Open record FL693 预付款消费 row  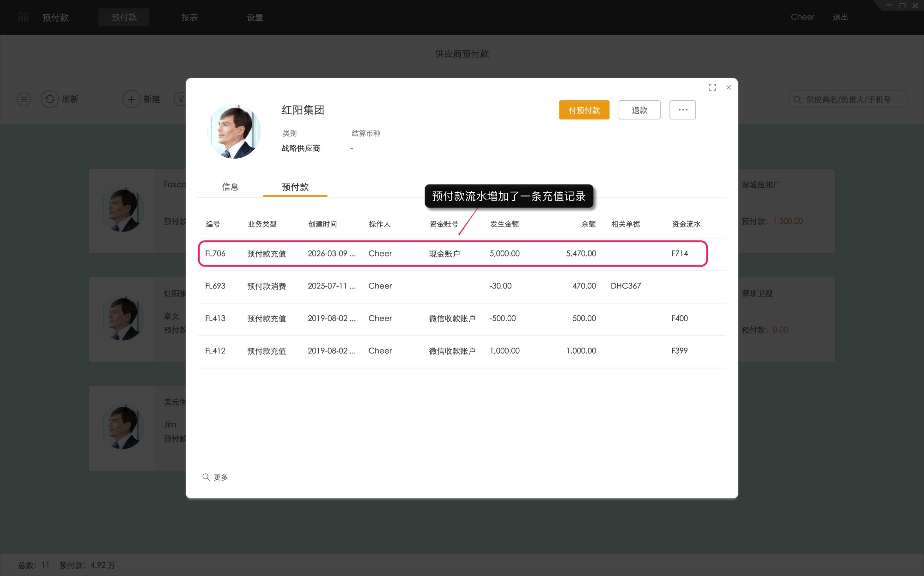[x=453, y=286]
